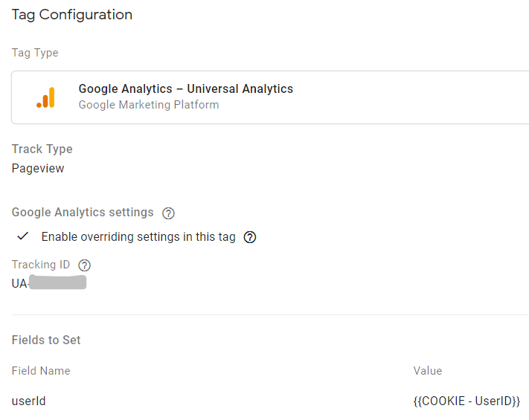529x420 pixels.
Task: Click the Tracking ID label text
Action: 41,265
